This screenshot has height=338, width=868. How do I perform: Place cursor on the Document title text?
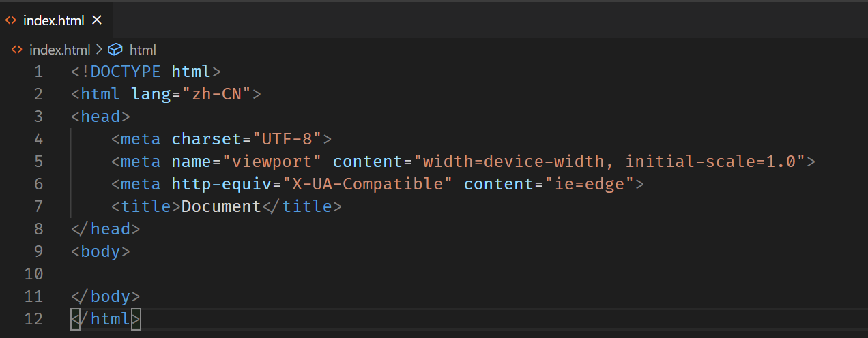click(221, 206)
